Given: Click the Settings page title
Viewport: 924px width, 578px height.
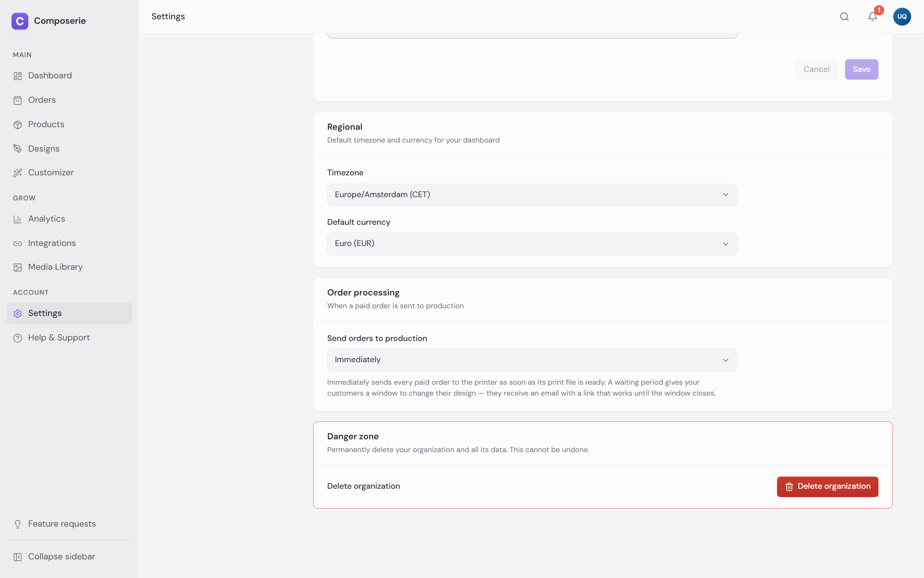Looking at the screenshot, I should [x=168, y=16].
